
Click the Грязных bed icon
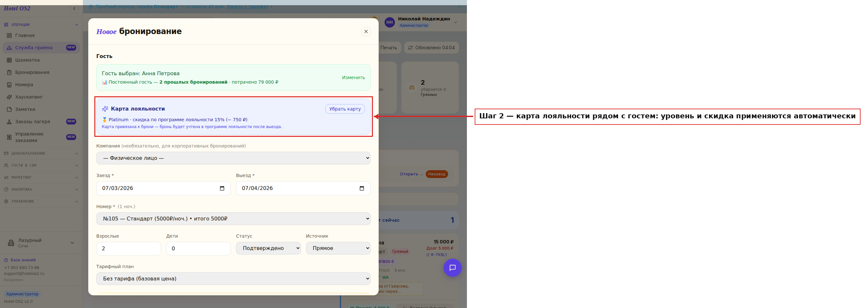pos(411,88)
